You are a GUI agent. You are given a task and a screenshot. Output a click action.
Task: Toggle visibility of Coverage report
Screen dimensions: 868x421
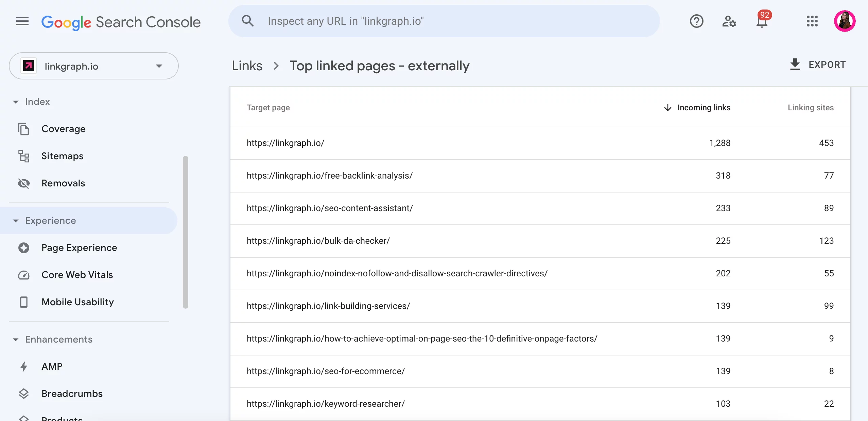pos(64,128)
